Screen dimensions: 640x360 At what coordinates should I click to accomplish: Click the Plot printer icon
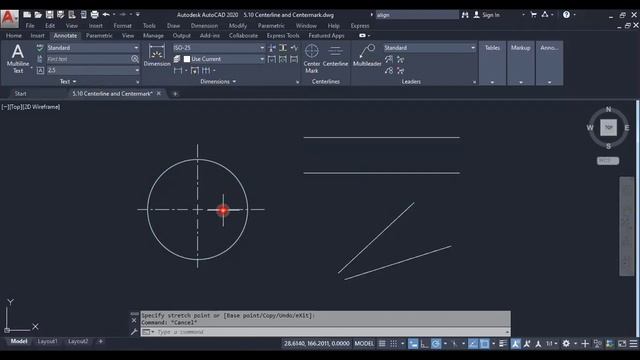pos(94,15)
